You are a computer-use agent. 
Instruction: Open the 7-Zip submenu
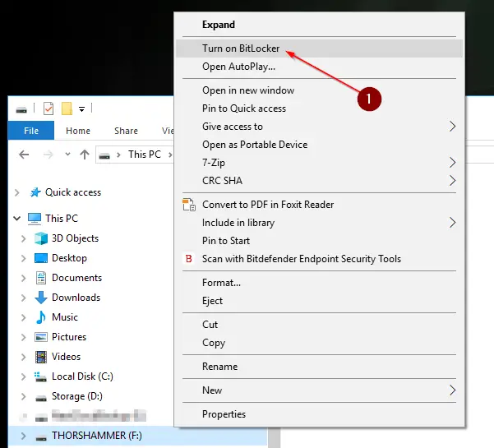click(x=319, y=163)
